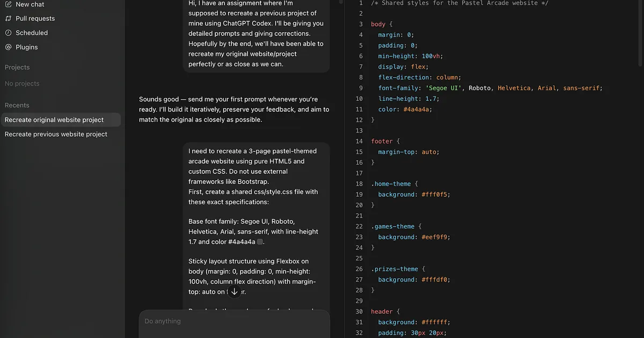Viewport: 644px width, 338px height.
Task: Open 'Recreate original website project' chat
Action: pos(61,120)
